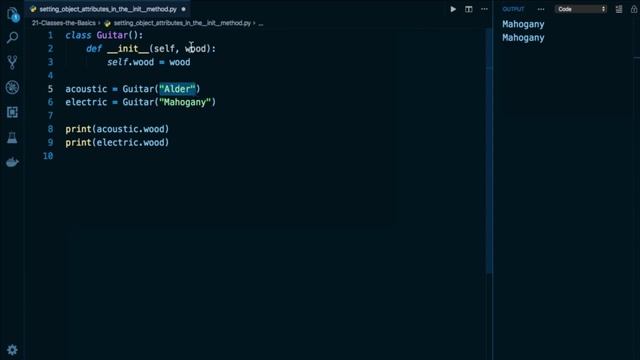Open editor More Actions ellipsis
Image resolution: width=640 pixels, height=360 pixels.
(x=484, y=9)
